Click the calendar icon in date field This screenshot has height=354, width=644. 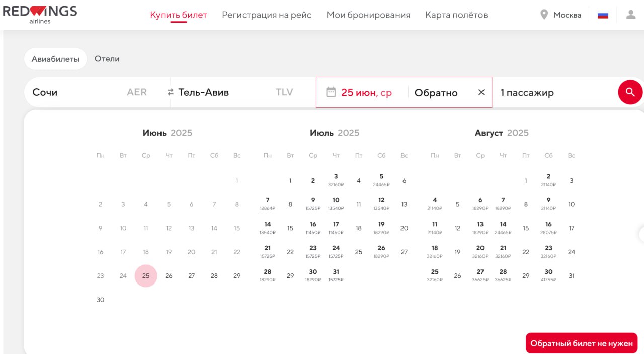pyautogui.click(x=331, y=92)
